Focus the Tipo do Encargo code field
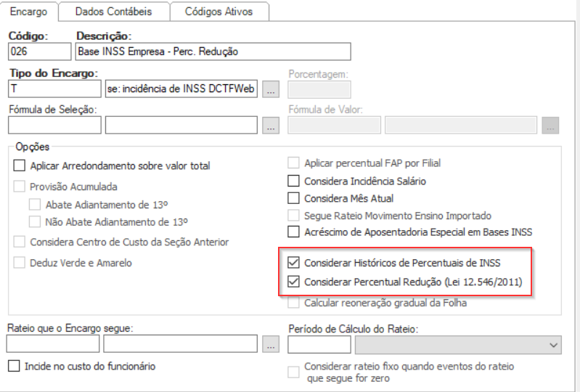 [x=54, y=89]
